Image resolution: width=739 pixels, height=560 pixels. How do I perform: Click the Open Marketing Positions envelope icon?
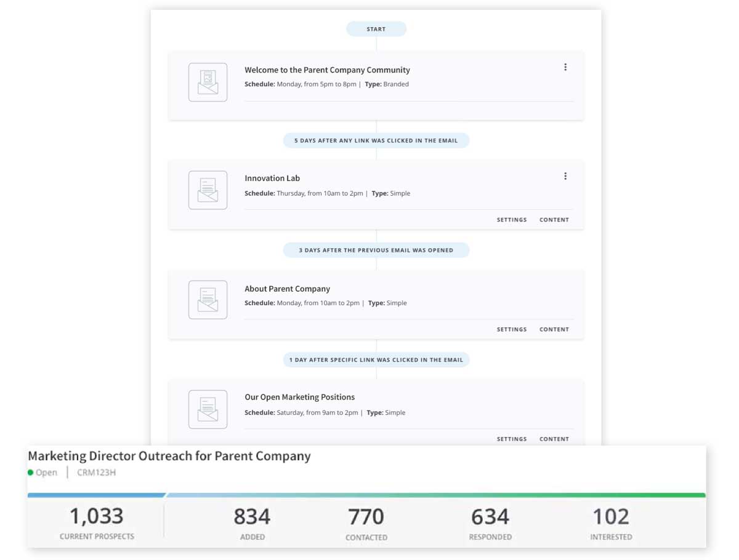(208, 409)
